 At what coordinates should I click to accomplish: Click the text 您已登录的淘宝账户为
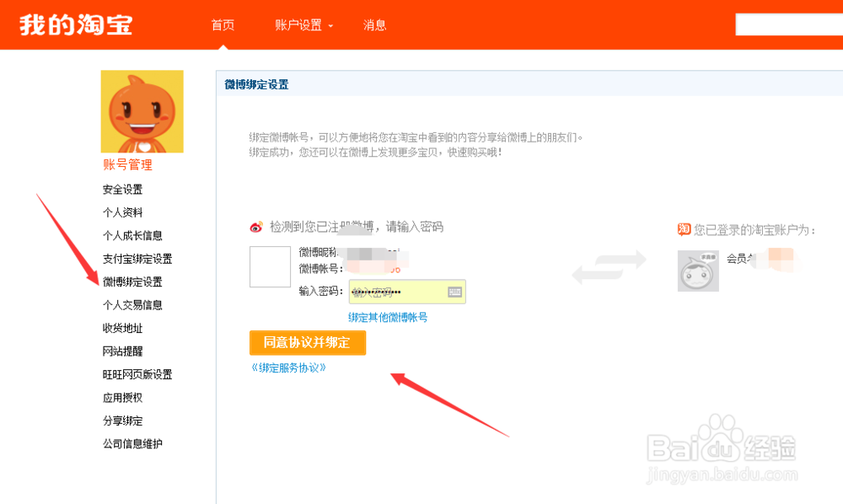click(x=754, y=230)
